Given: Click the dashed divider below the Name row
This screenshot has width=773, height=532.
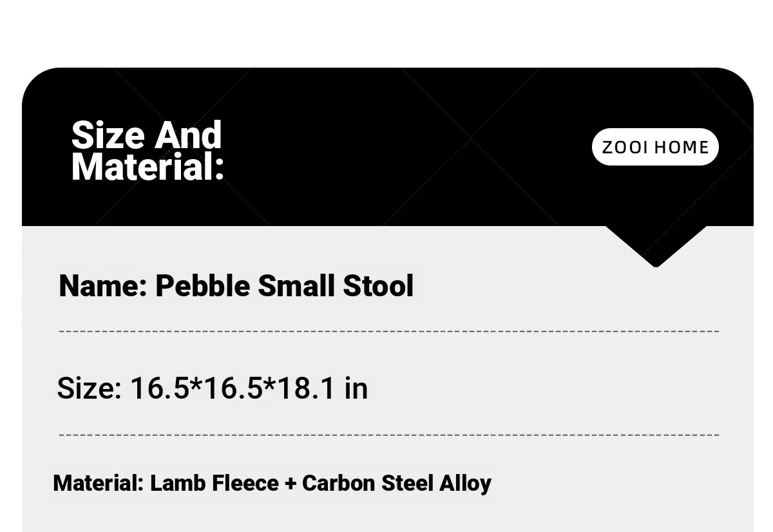Looking at the screenshot, I should (388, 331).
